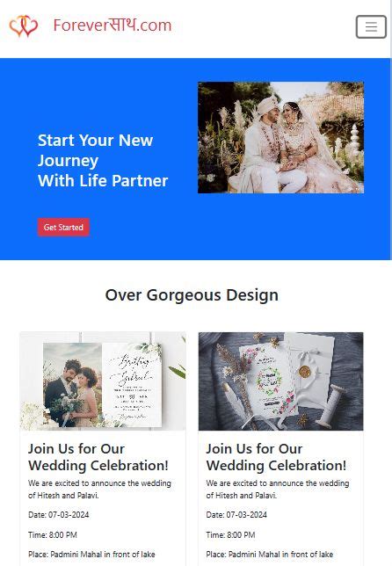Image resolution: width=392 pixels, height=566 pixels.
Task: Select the right card's Time 8:00 PM text
Action: (x=230, y=534)
